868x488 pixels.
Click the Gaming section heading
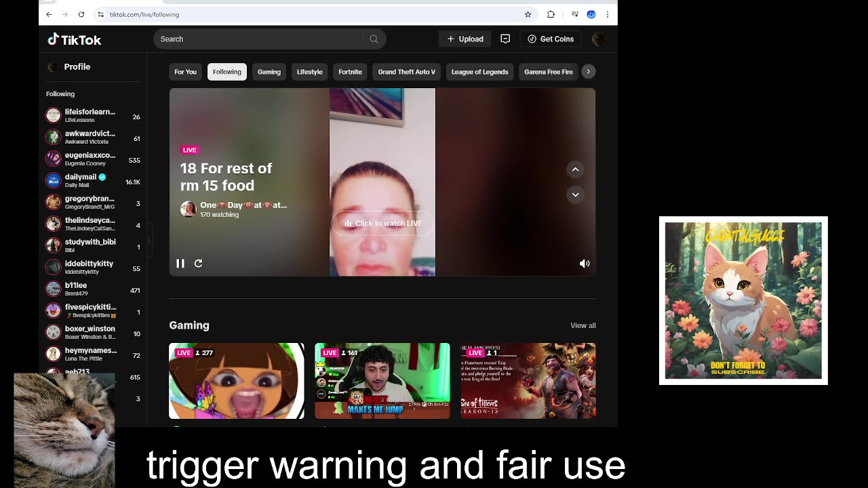coord(189,325)
